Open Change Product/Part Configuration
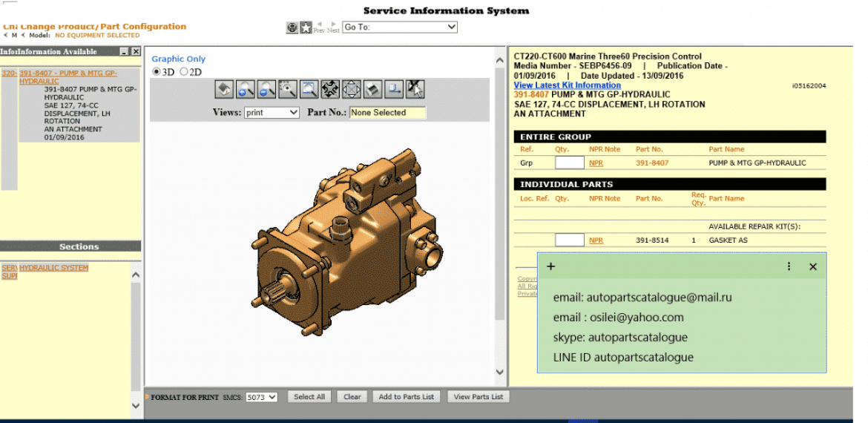 [95, 27]
